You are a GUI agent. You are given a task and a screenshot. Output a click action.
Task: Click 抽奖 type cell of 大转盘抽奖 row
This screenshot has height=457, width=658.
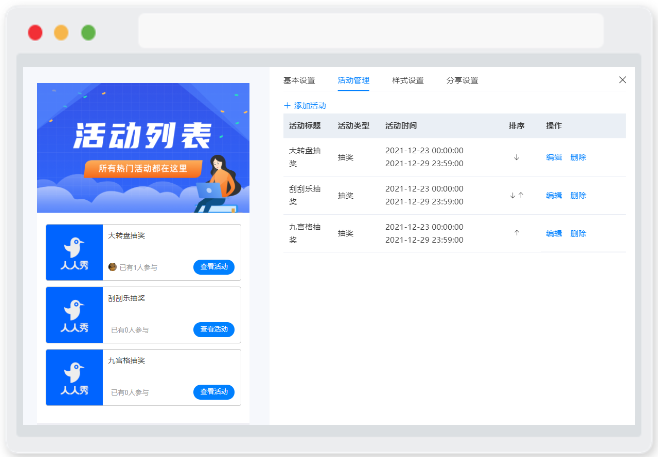[x=345, y=157]
